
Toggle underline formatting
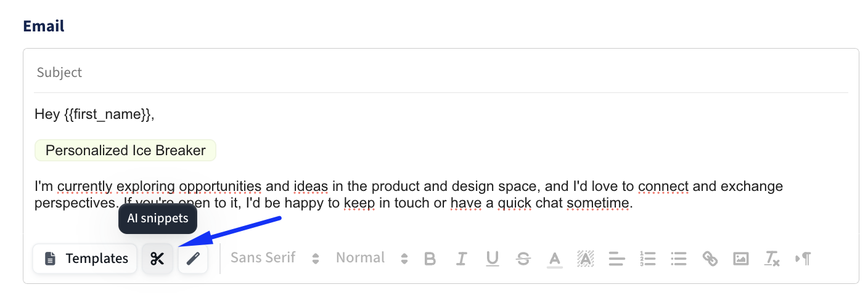492,259
